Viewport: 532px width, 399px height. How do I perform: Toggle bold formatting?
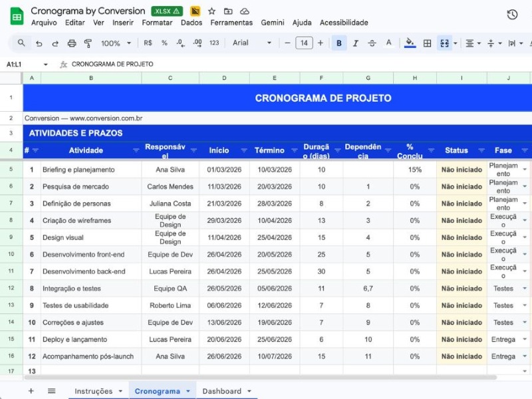coord(339,43)
